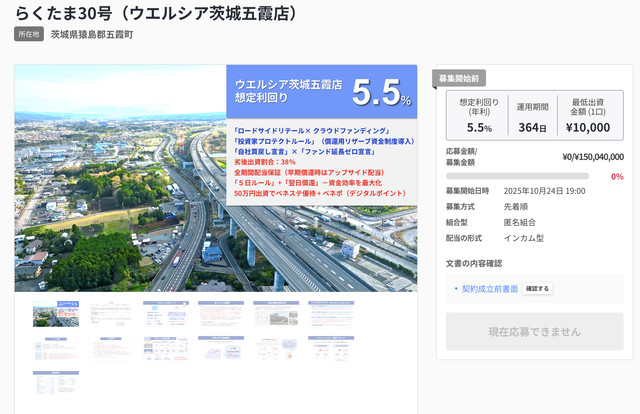
Task: Select the thumbnail with map and building photos
Action: coord(276,314)
